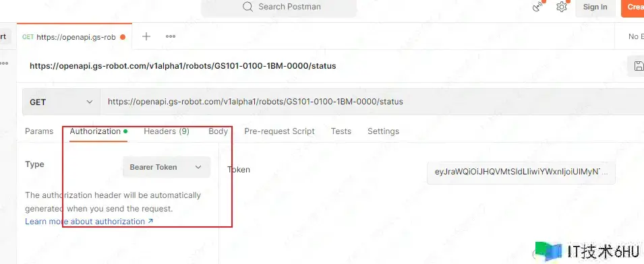This screenshot has width=644, height=264.
Task: Switch to the Params tab
Action: [39, 131]
